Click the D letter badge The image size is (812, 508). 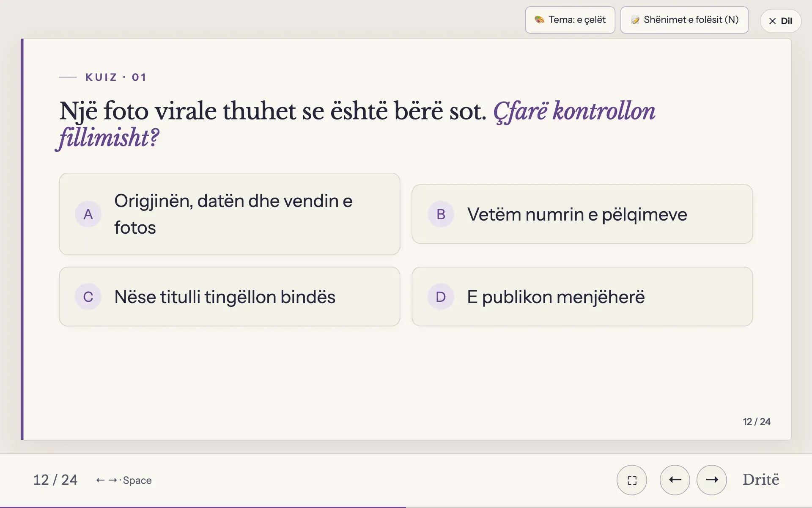click(x=441, y=297)
